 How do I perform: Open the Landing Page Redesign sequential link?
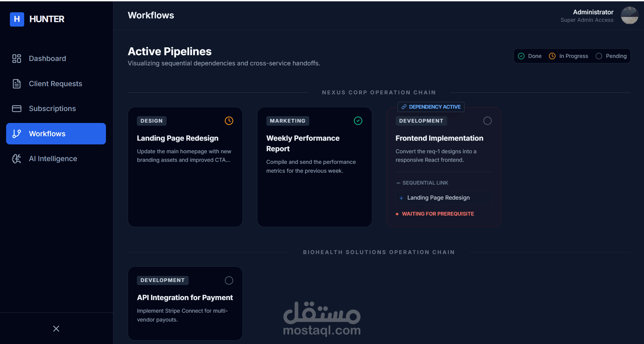click(x=438, y=198)
